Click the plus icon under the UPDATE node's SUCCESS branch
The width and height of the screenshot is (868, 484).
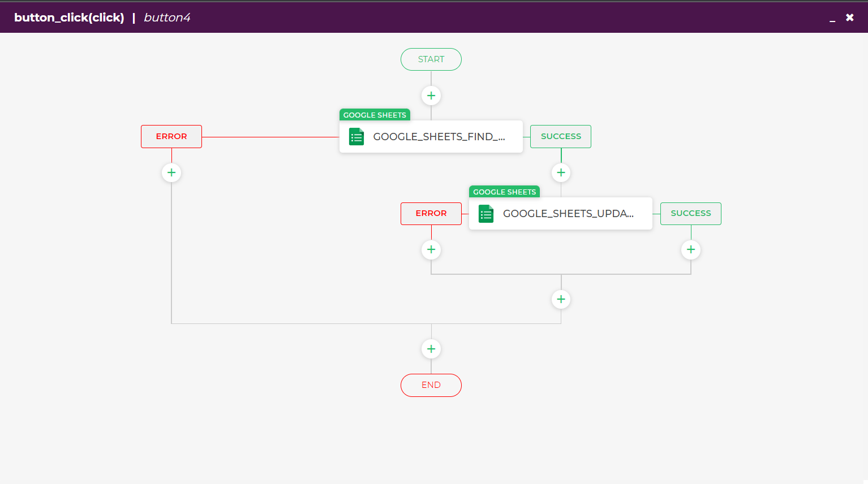click(x=690, y=249)
